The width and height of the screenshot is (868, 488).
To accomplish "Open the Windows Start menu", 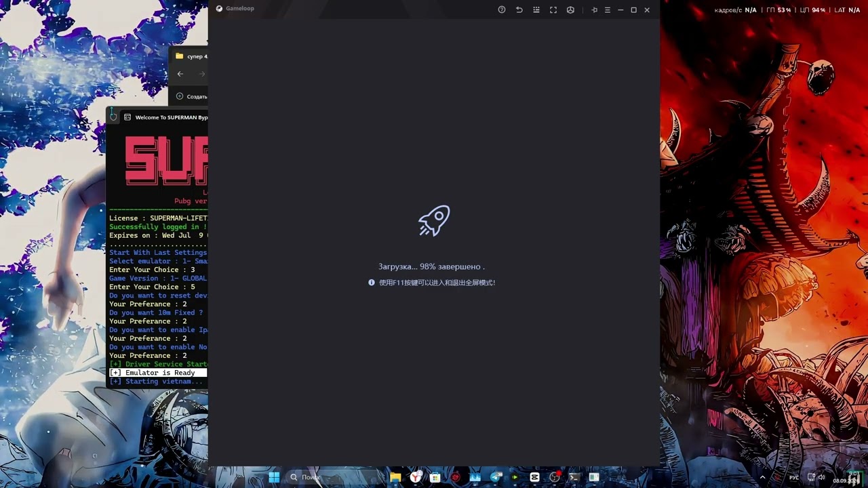I will point(274,477).
